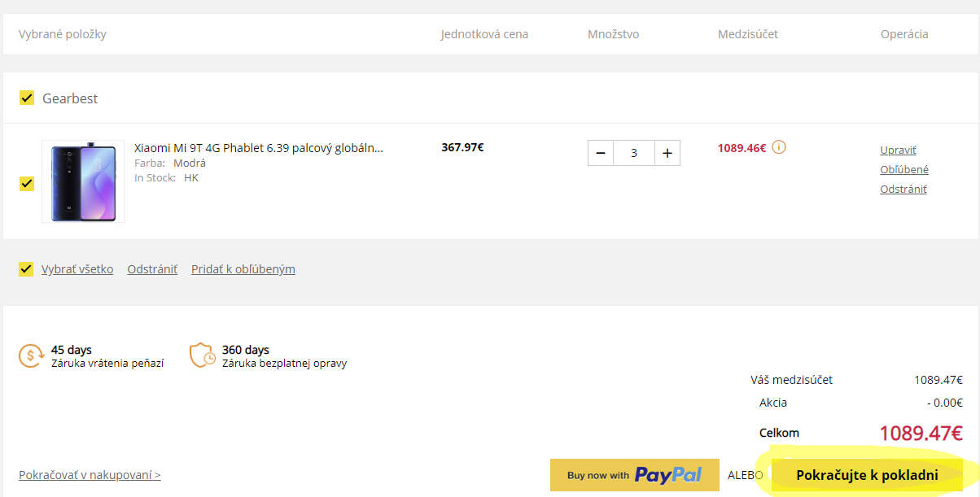Add item to Obľúbené favorites
This screenshot has height=497, width=980.
(903, 170)
